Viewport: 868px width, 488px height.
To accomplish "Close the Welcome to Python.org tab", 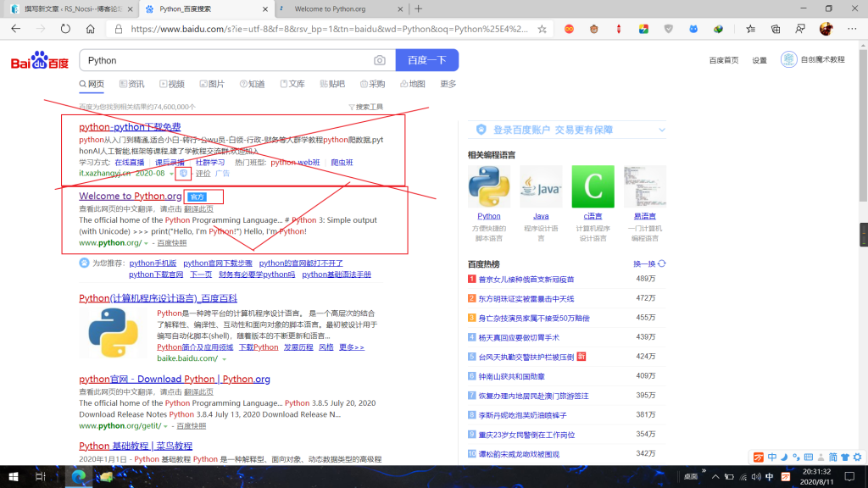I will (x=400, y=8).
